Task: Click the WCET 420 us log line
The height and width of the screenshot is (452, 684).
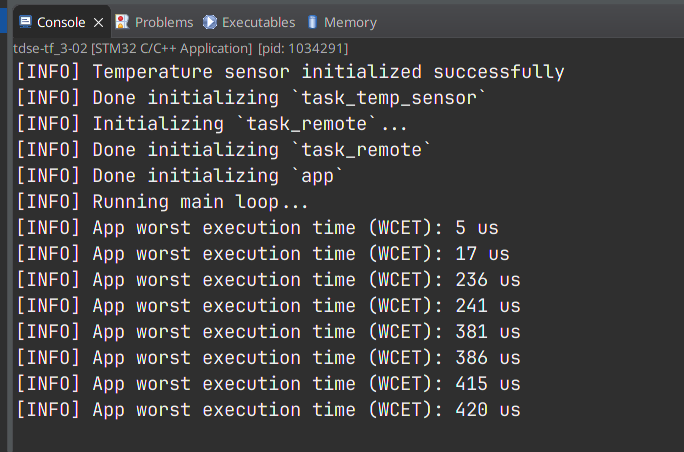Action: tap(269, 410)
